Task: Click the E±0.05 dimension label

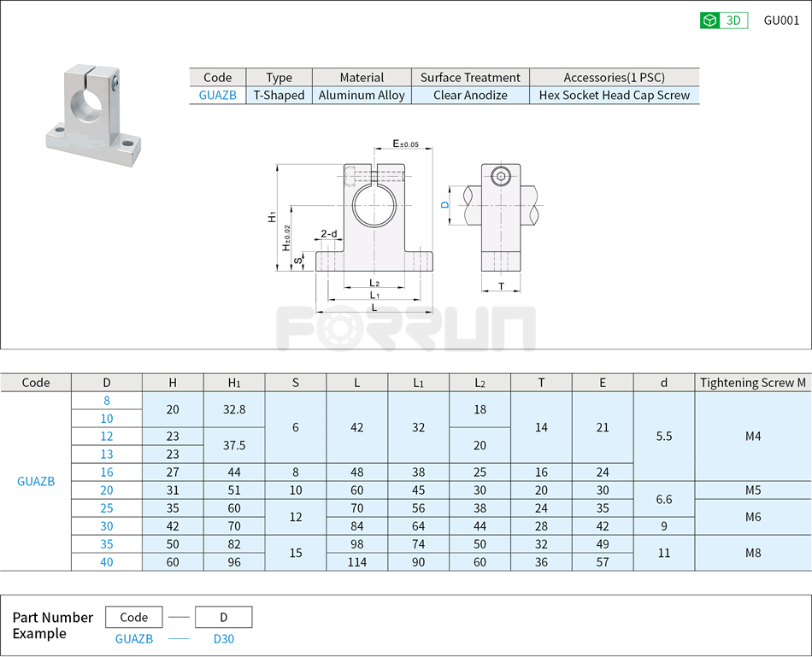Action: (x=405, y=144)
